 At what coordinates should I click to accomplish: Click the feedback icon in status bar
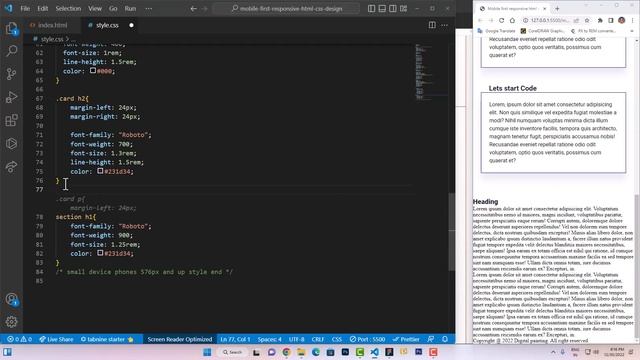(431, 339)
